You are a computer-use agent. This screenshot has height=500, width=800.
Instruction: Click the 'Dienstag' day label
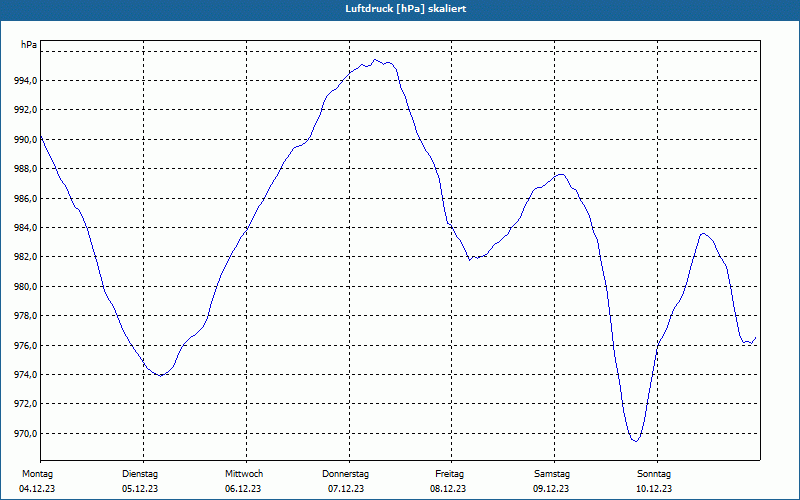(140, 474)
